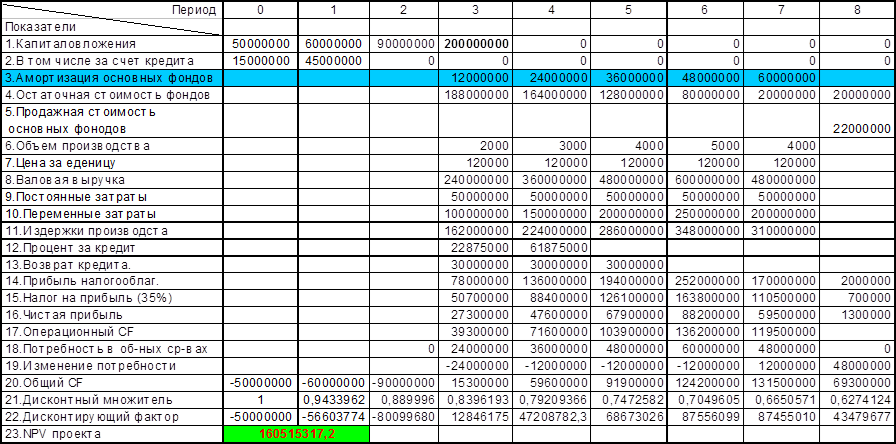
Task: Click the '15.Налог на прибыль (35%)' label
Action: tap(112, 299)
